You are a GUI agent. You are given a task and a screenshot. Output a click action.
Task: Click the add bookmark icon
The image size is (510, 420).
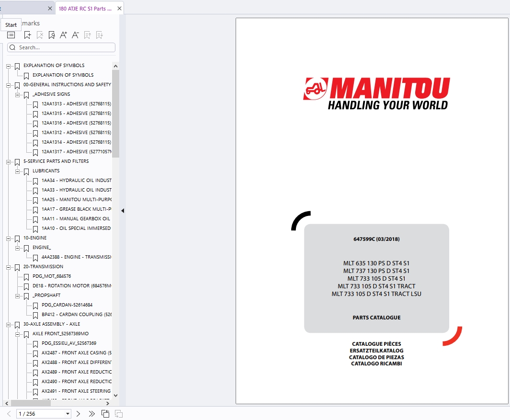tap(28, 35)
